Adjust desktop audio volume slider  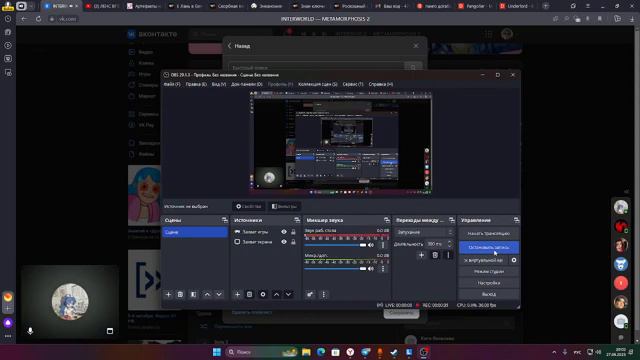335,245
